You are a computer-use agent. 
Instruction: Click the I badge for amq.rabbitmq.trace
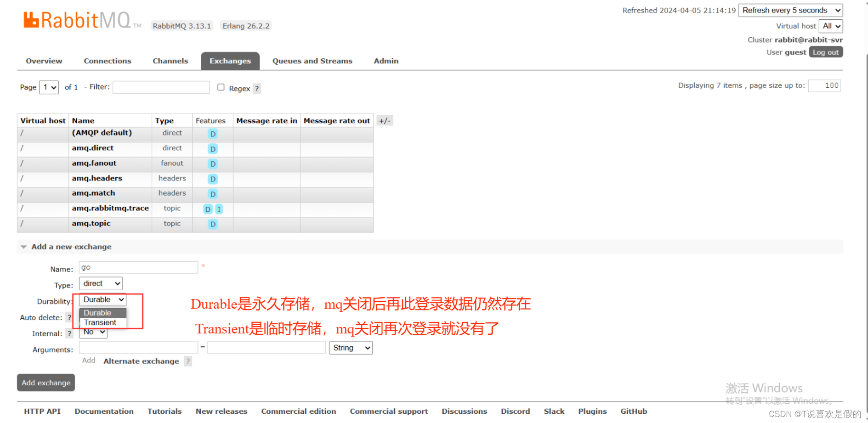219,209
